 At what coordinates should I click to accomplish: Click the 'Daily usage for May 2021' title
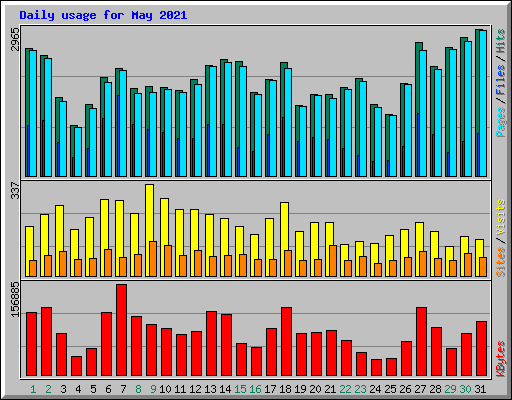[103, 15]
